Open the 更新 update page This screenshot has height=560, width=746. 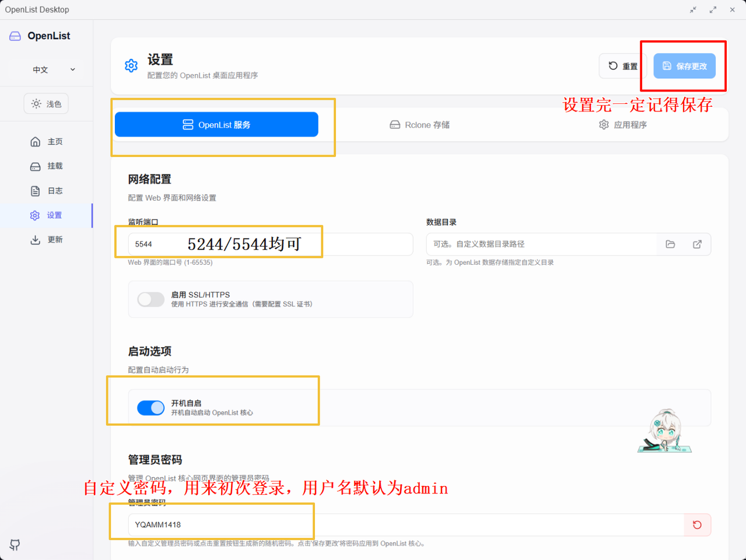[x=47, y=240]
